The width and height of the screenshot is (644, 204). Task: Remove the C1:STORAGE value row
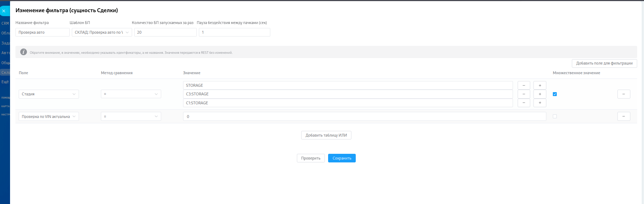(524, 103)
